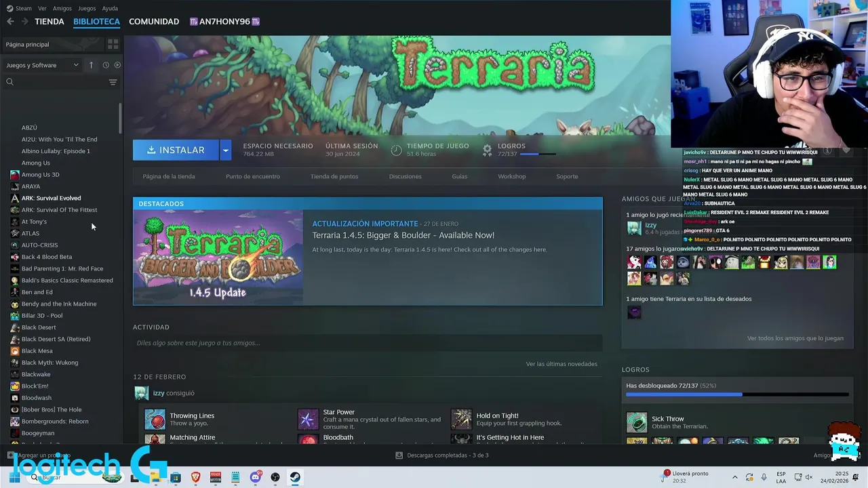The width and height of the screenshot is (868, 488).
Task: Select Bendy and the Ink Machine
Action: [59, 304]
